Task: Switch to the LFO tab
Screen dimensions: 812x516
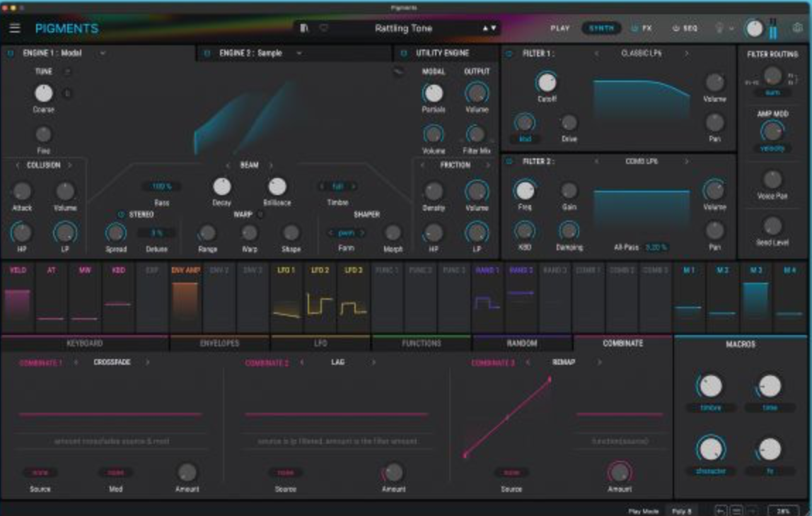Action: (320, 343)
